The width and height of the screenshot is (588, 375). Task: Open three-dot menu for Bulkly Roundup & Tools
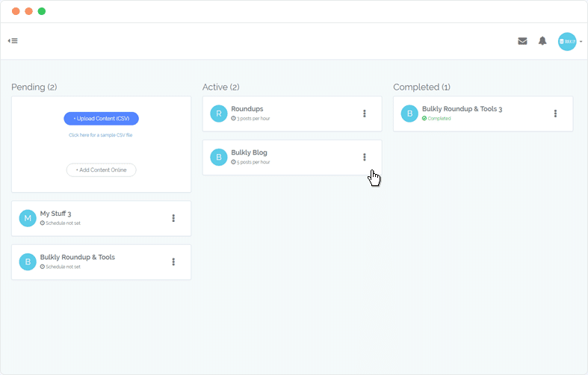tap(173, 261)
